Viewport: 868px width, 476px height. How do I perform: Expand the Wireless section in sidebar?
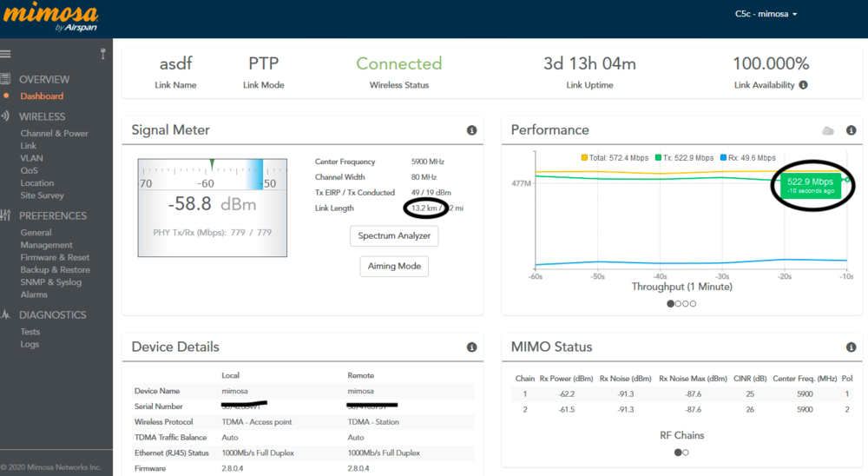point(42,116)
